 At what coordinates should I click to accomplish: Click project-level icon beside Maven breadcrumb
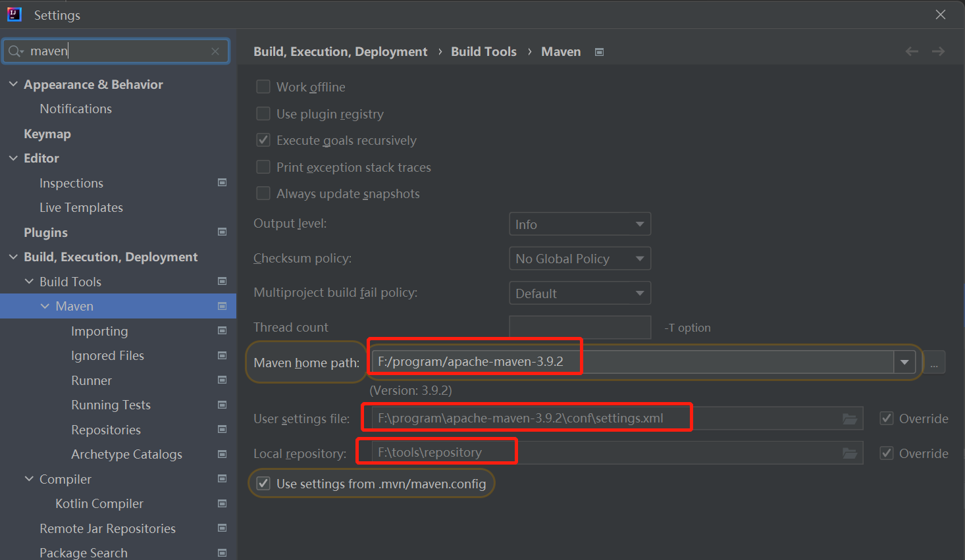click(x=599, y=52)
